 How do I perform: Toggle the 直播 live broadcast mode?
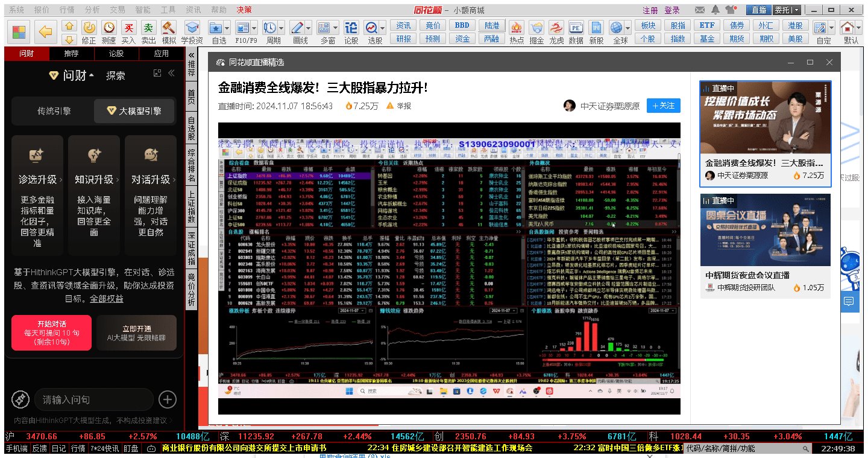point(759,10)
